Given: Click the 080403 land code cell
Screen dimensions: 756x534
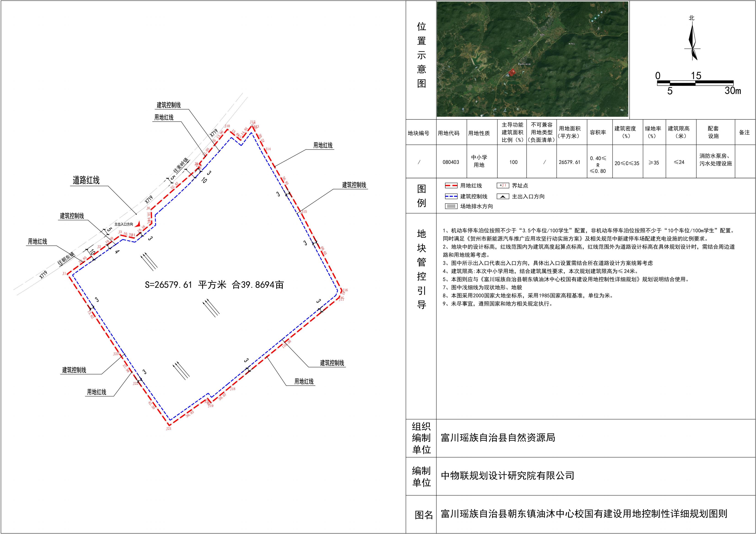Looking at the screenshot, I should click(x=451, y=162).
